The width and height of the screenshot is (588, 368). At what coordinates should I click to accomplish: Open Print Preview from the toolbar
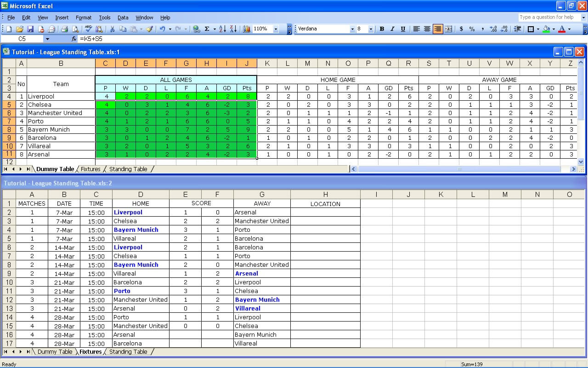tap(75, 29)
